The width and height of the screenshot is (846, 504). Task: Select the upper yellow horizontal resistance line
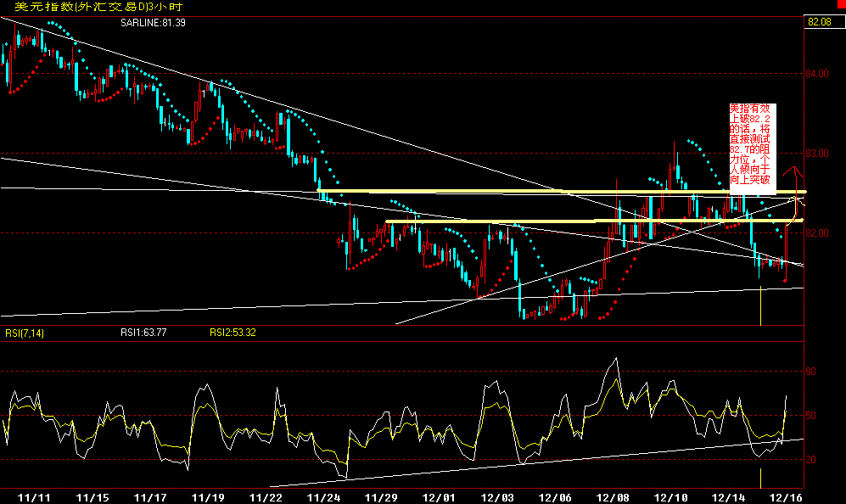tap(561, 192)
